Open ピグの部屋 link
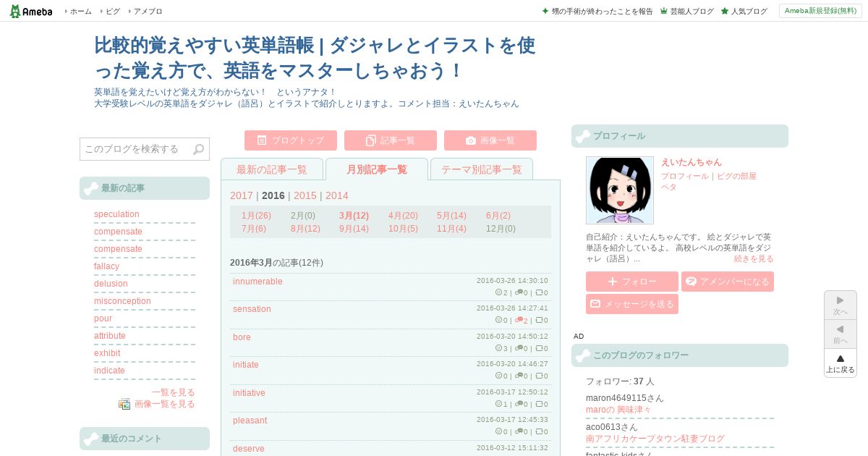868x456 pixels. [x=736, y=176]
